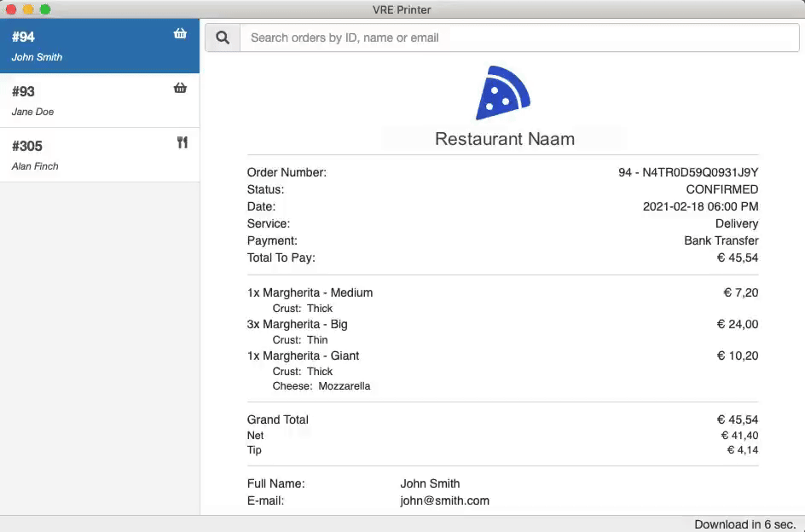Viewport: 805px width, 532px height.
Task: Focus the search orders input field
Action: 518,38
